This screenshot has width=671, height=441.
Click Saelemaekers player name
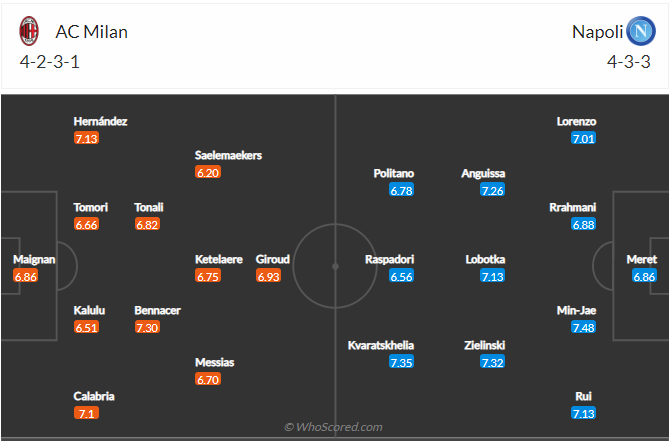[x=228, y=155]
